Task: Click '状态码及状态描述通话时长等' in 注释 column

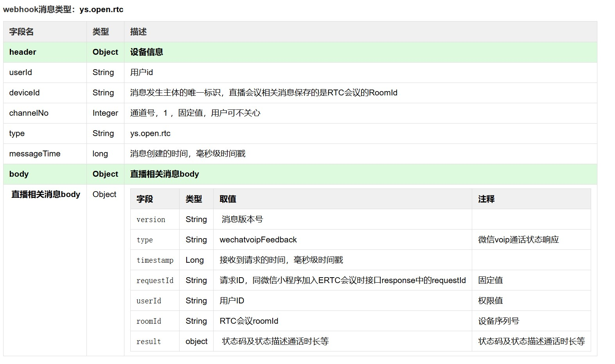Action: pos(531,341)
